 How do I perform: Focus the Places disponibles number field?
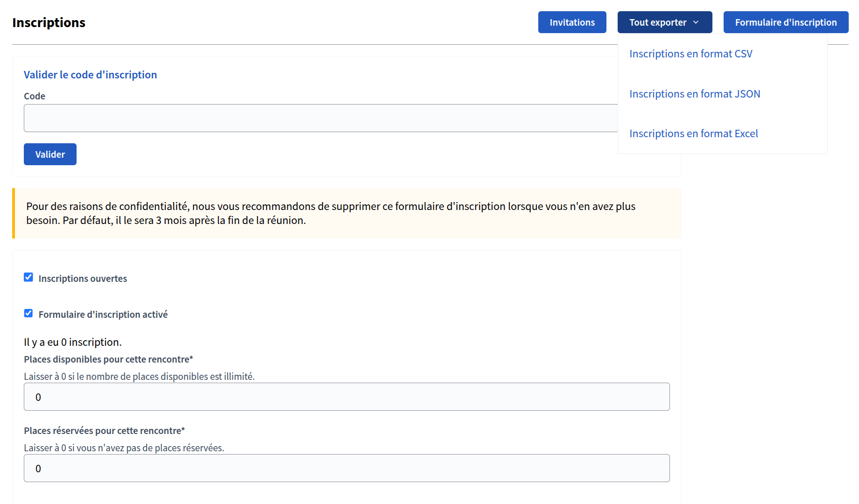click(347, 397)
